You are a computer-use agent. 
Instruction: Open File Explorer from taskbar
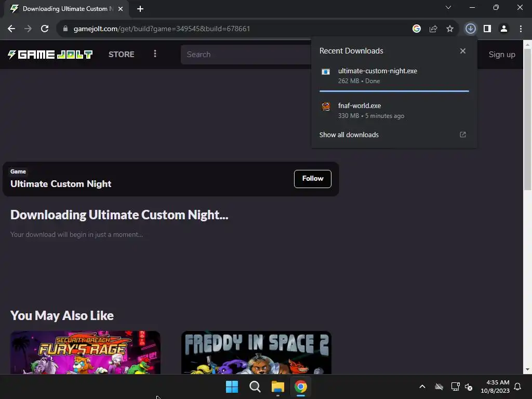tap(278, 387)
